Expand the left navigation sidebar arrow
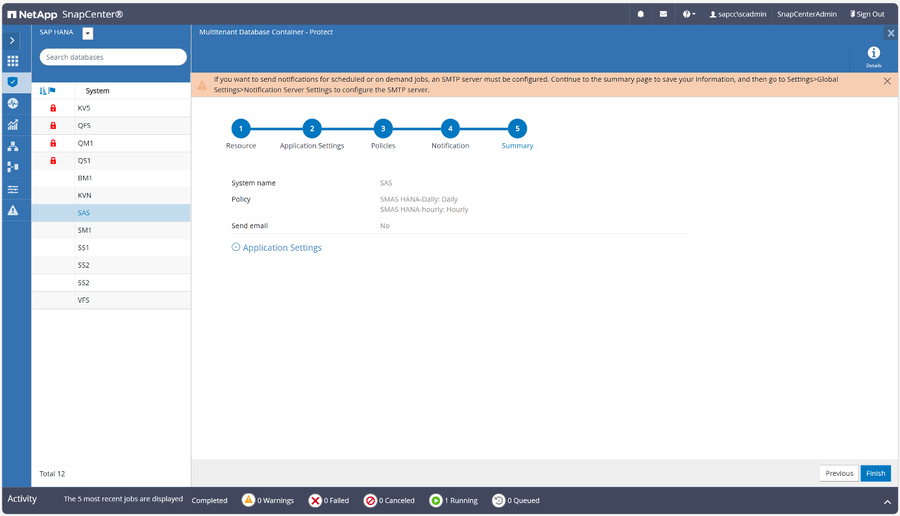The image size is (900, 516). [12, 40]
